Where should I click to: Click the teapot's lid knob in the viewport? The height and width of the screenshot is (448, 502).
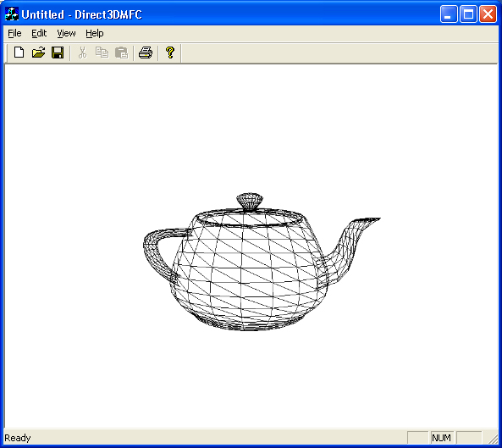[250, 201]
